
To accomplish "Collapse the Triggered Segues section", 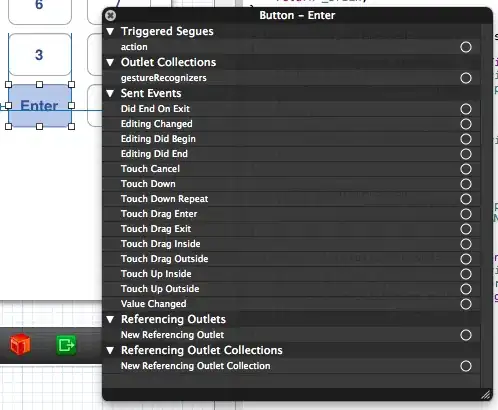I will click(x=110, y=32).
